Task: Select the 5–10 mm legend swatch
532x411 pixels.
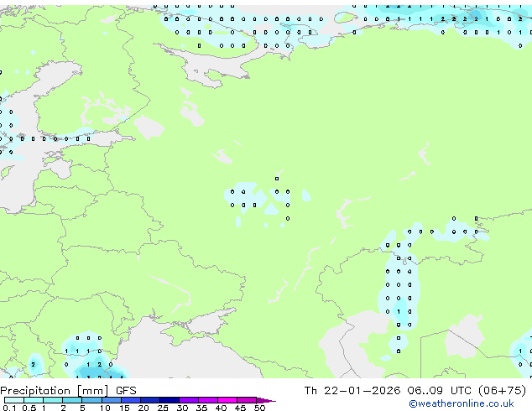Action: (91, 400)
